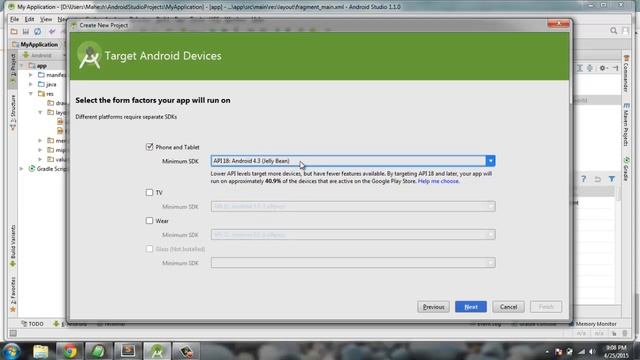640x360 pixels.
Task: Click the Save All toolbar icon
Action: click(x=26, y=31)
